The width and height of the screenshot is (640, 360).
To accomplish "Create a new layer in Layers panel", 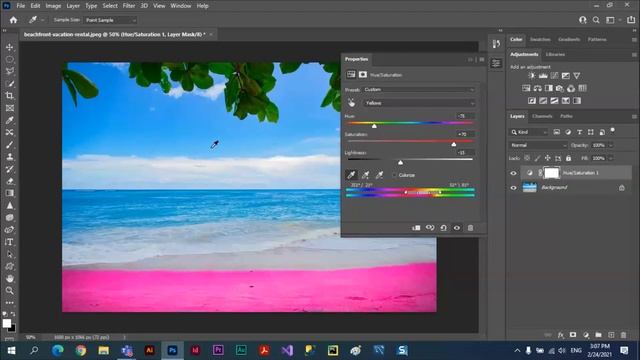I will click(x=611, y=335).
